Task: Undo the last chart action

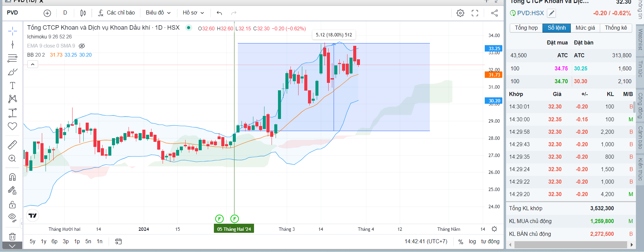Action: [219, 13]
